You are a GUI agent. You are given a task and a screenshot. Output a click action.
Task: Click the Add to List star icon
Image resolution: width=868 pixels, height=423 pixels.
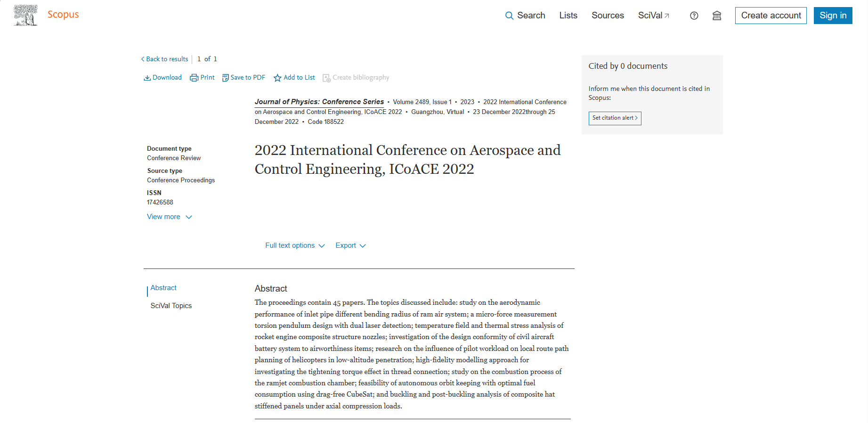(277, 78)
